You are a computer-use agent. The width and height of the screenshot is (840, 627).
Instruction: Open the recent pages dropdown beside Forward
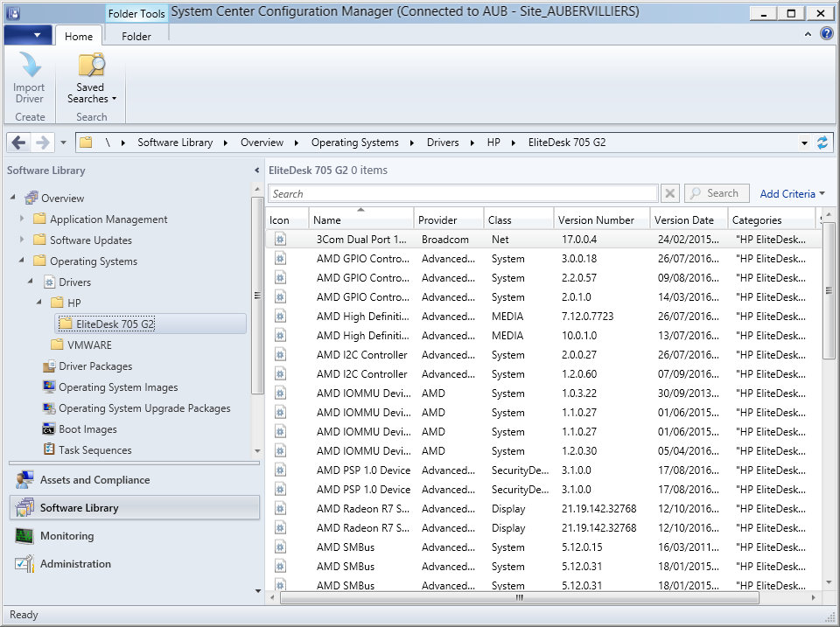point(63,143)
